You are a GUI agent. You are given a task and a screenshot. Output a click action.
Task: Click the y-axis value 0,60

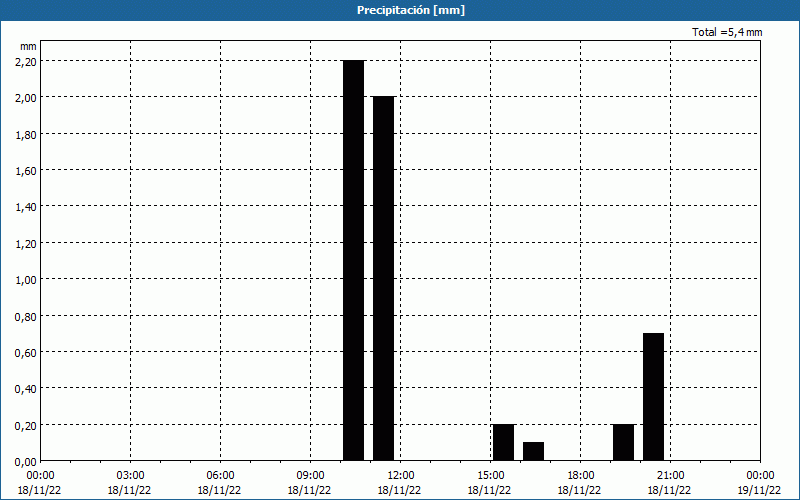pyautogui.click(x=26, y=353)
